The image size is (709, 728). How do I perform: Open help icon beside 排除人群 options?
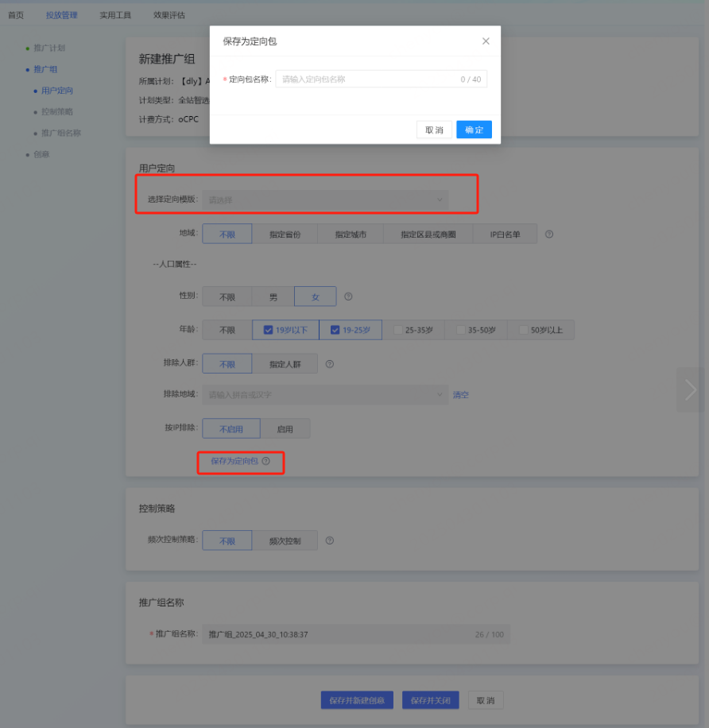tap(330, 364)
